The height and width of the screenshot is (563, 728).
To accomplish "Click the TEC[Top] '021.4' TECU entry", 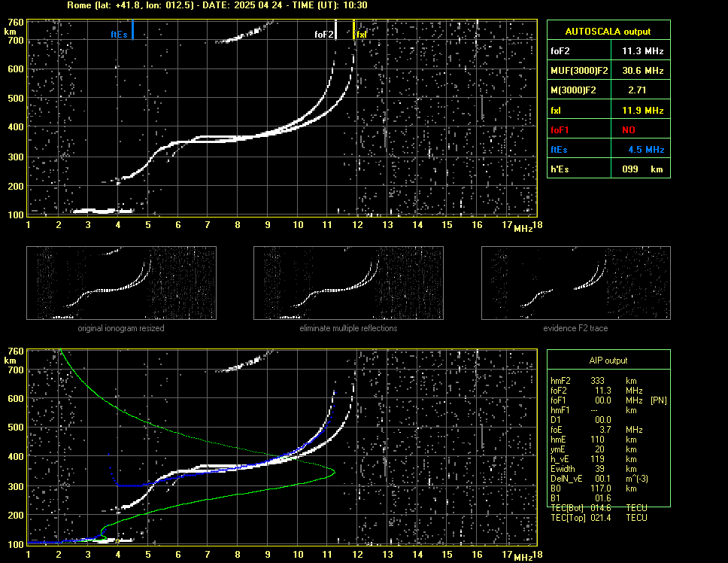I will 600,518.
